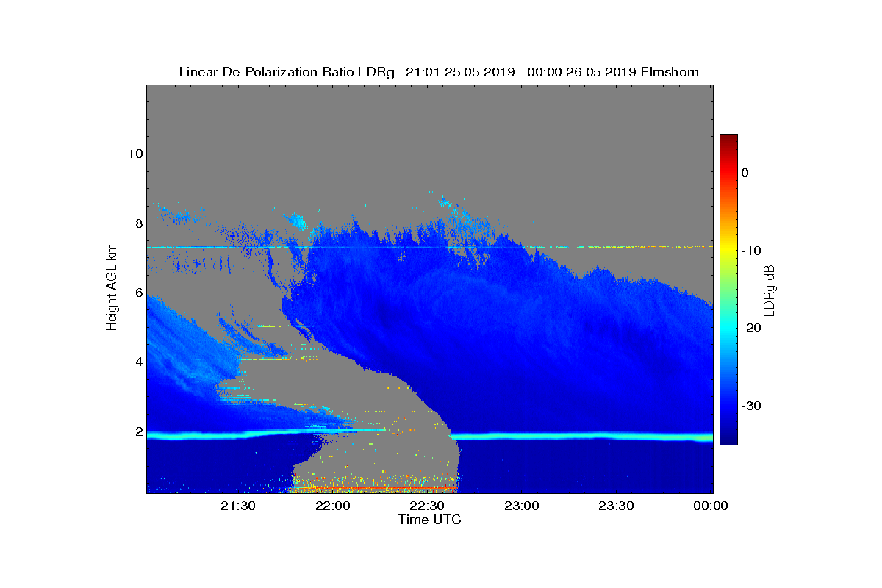Click the 22:30 time tick label
The image size is (882, 588).
[x=427, y=506]
